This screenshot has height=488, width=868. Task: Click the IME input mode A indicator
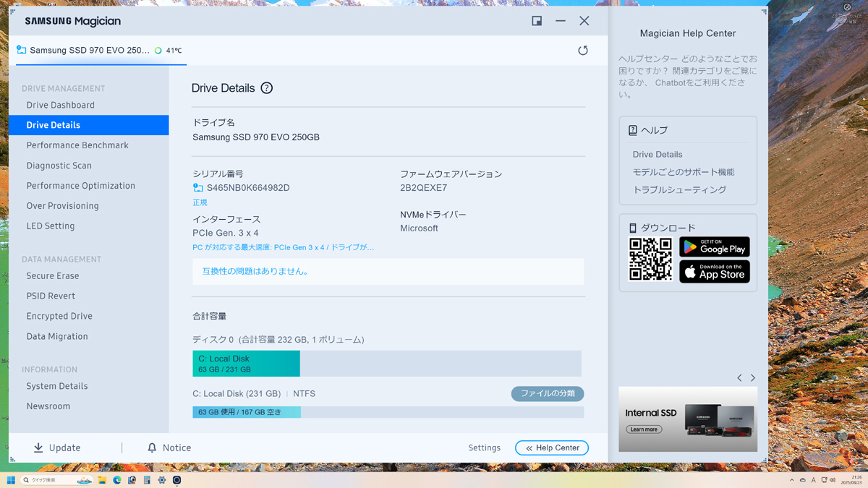tap(814, 480)
